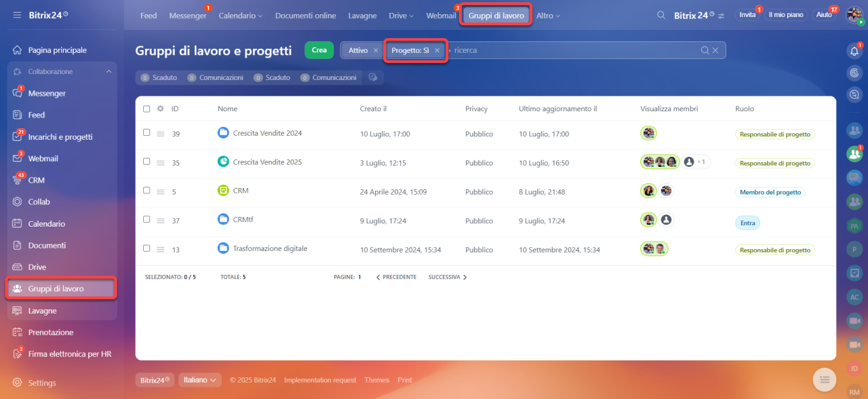Check the CRMtf row checkbox

click(x=146, y=219)
